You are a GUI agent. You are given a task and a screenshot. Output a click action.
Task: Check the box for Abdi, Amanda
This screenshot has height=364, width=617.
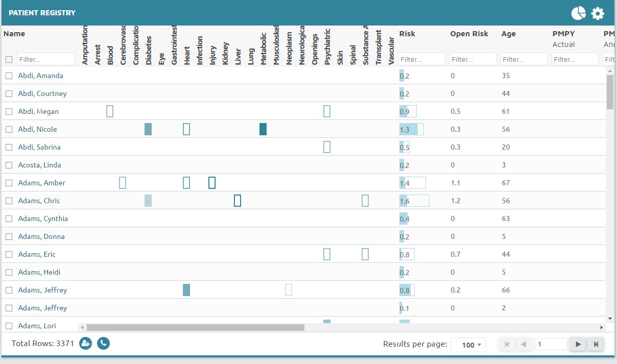coord(9,76)
